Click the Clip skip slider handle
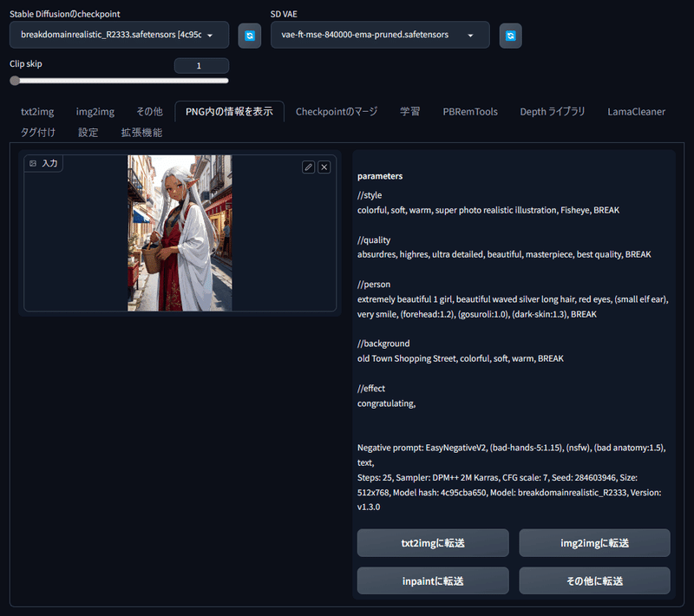694x616 pixels. point(15,81)
